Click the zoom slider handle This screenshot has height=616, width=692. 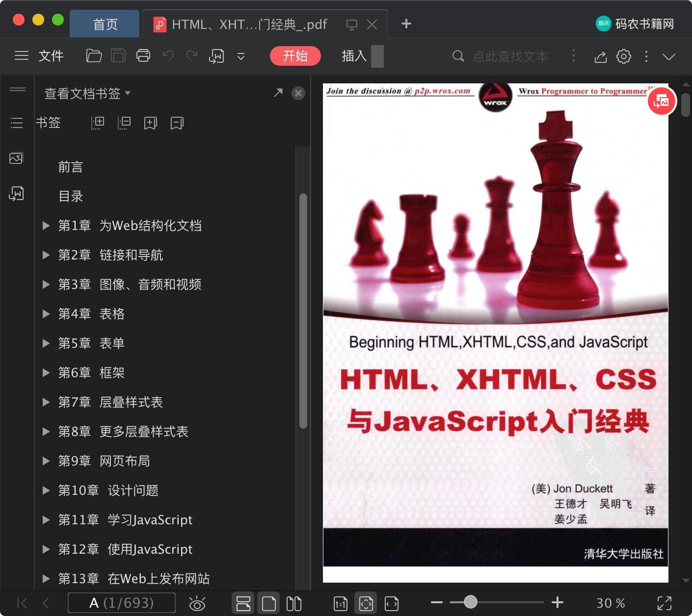[470, 602]
